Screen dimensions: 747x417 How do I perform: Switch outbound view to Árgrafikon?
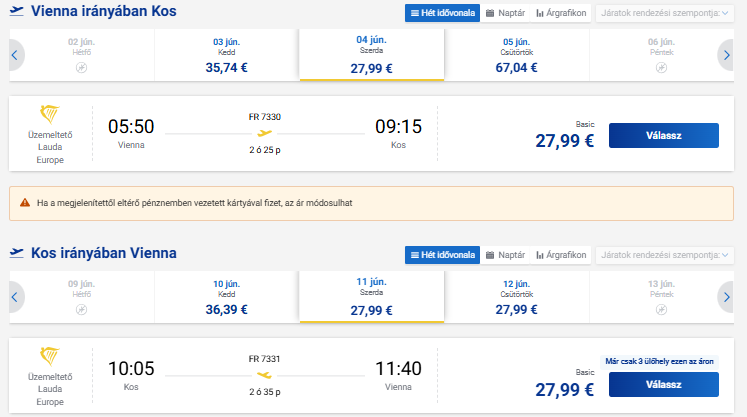click(561, 13)
